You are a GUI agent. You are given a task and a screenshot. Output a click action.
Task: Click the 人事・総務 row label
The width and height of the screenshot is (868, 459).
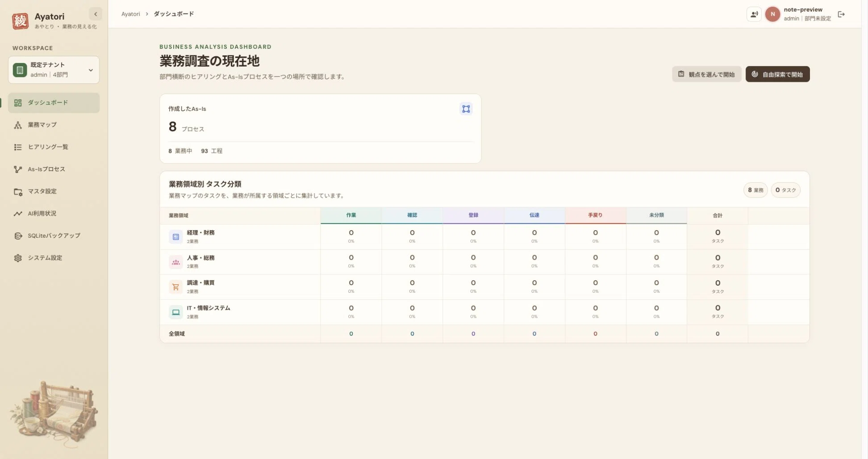200,258
